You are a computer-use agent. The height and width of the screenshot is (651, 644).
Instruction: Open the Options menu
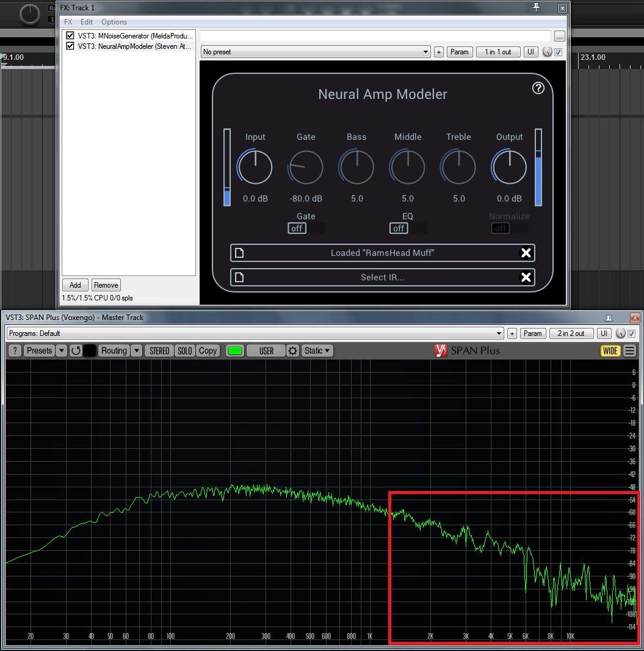(114, 22)
